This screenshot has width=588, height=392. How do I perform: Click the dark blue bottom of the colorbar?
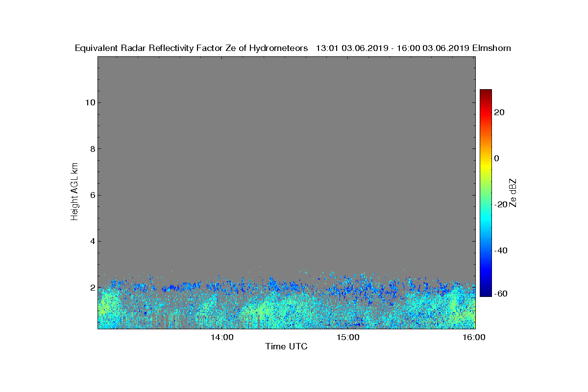point(486,293)
